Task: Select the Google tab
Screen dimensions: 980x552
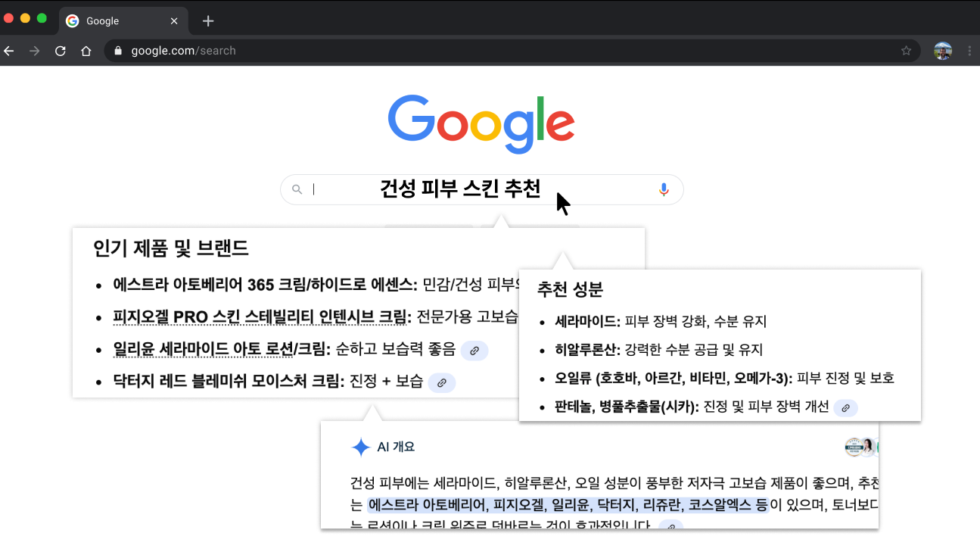Action: (x=114, y=21)
